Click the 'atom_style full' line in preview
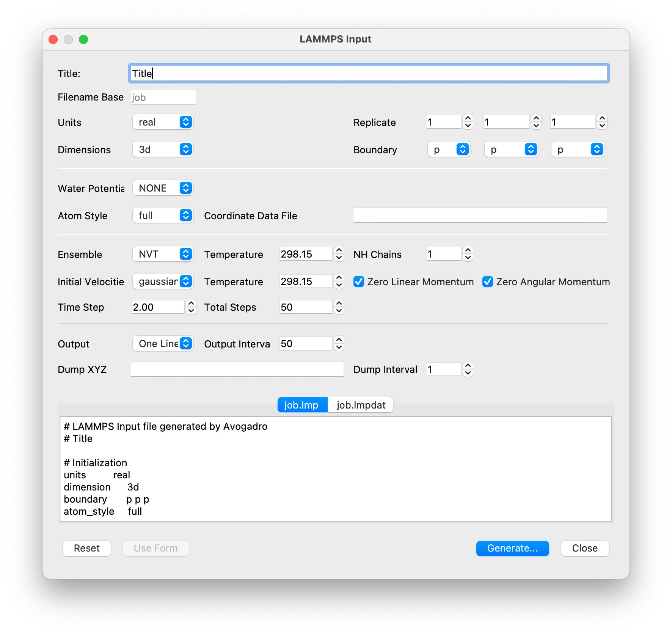The width and height of the screenshot is (672, 635). [x=103, y=511]
